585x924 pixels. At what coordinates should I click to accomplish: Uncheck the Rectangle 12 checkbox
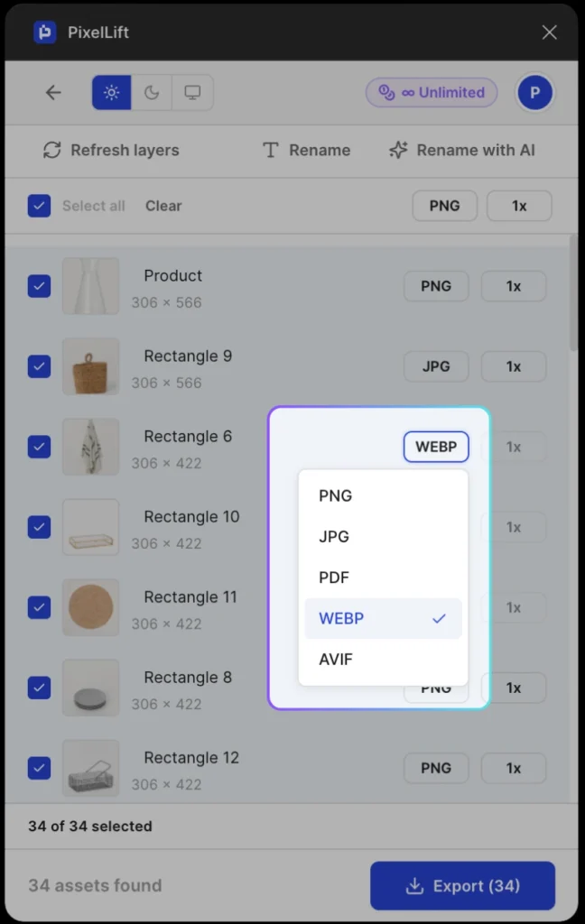[39, 768]
